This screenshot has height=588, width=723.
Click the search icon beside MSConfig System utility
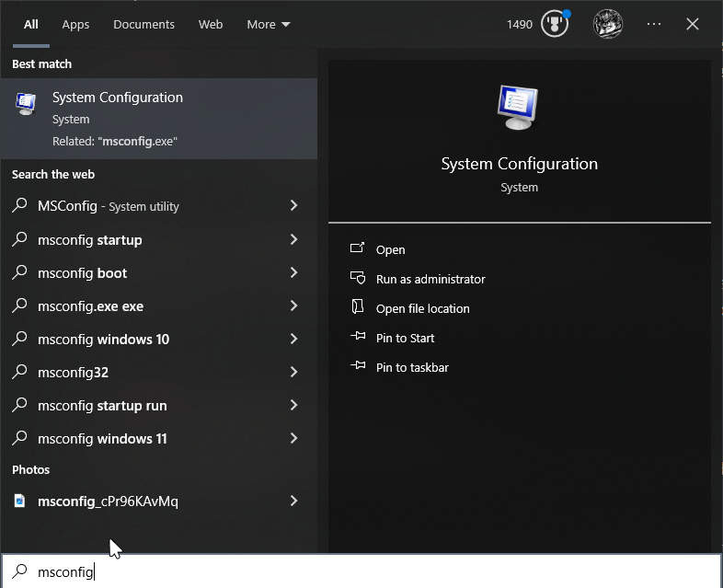(19, 205)
